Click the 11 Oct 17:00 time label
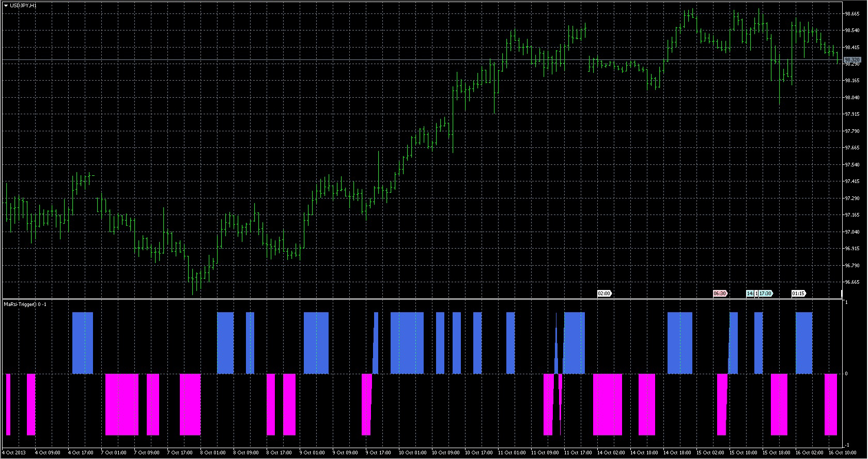Screen dimensions: 868x459 tap(577, 453)
